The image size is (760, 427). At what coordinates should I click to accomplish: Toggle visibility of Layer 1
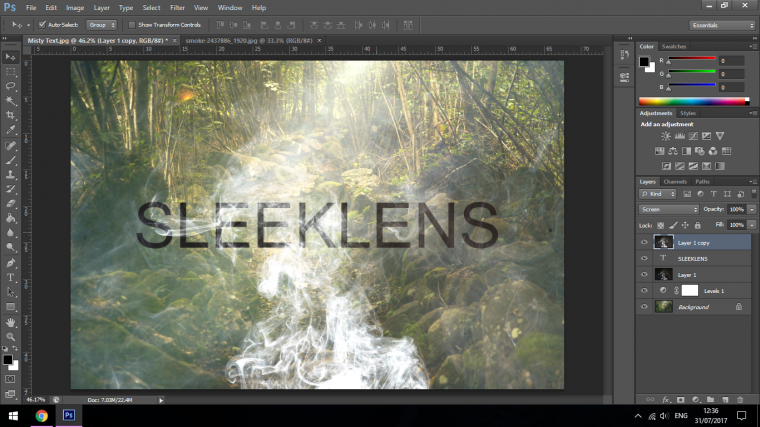point(644,274)
